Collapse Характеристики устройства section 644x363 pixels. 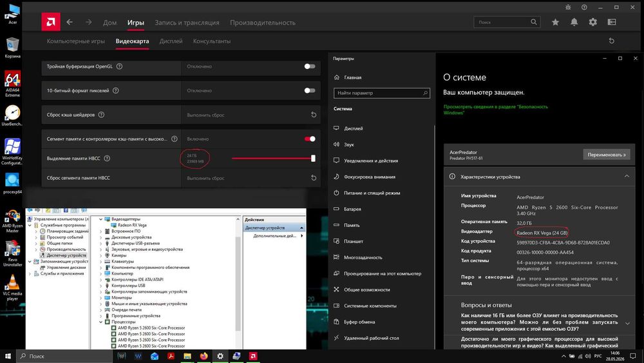coord(627,177)
